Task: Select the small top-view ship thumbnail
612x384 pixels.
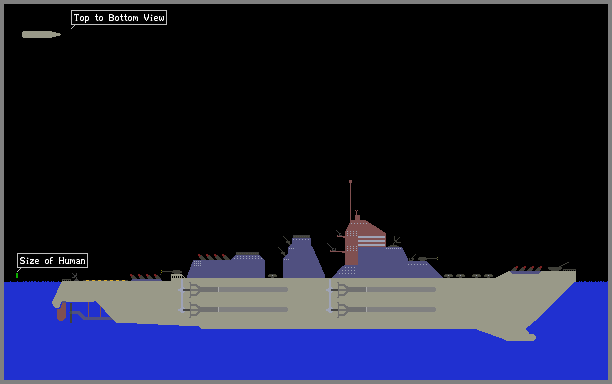Action: pos(41,34)
